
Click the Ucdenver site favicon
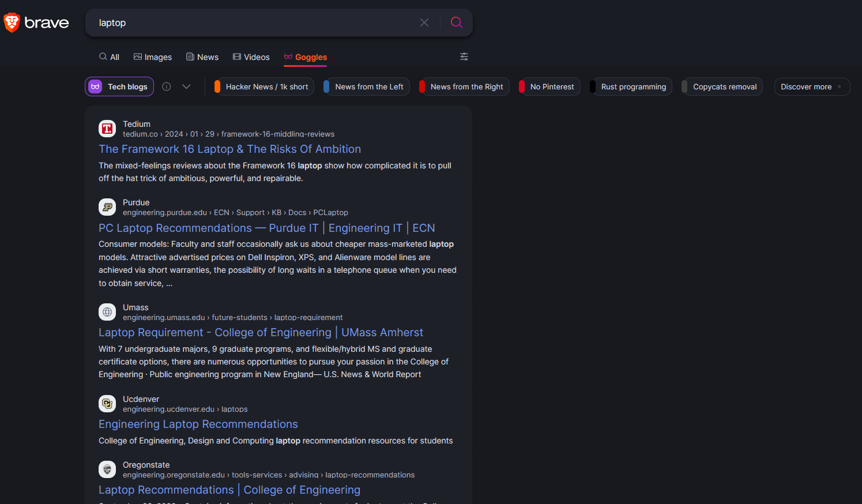click(x=107, y=404)
